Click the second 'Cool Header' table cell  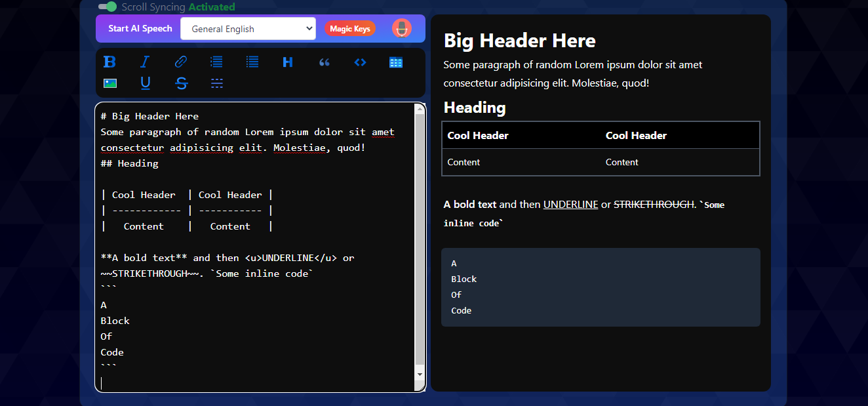(680, 135)
